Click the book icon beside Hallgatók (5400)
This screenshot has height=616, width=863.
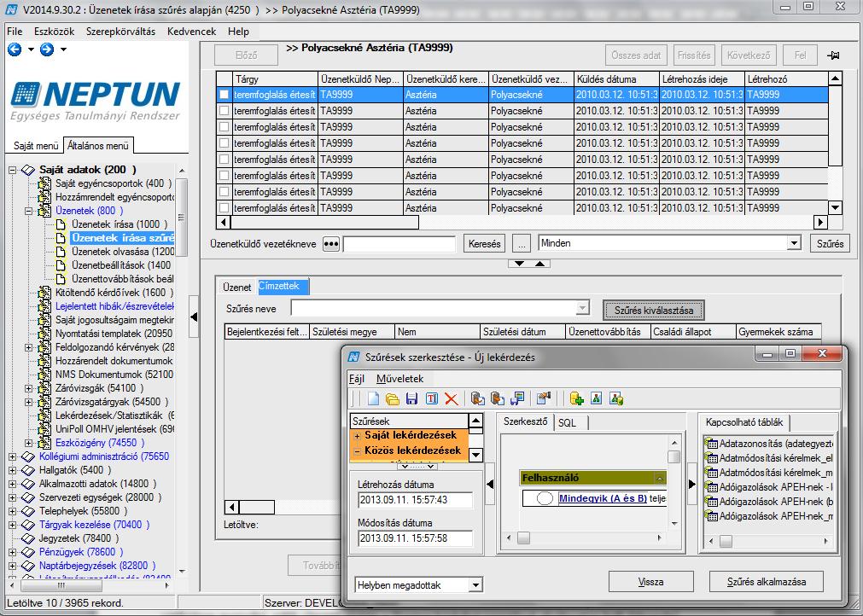(28, 470)
